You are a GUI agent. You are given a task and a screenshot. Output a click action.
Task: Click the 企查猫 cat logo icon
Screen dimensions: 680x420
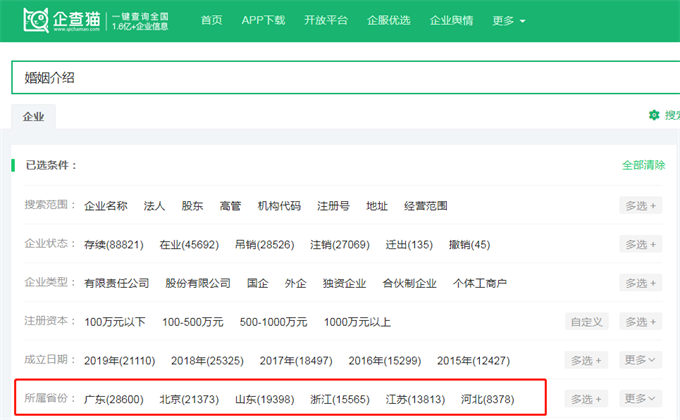(x=36, y=20)
